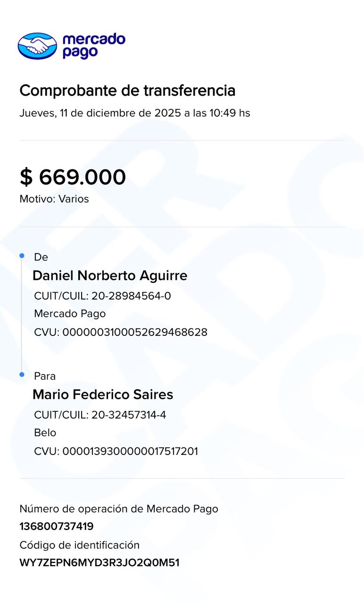
Task: Click the Motivo: Varios text
Action: (x=54, y=199)
